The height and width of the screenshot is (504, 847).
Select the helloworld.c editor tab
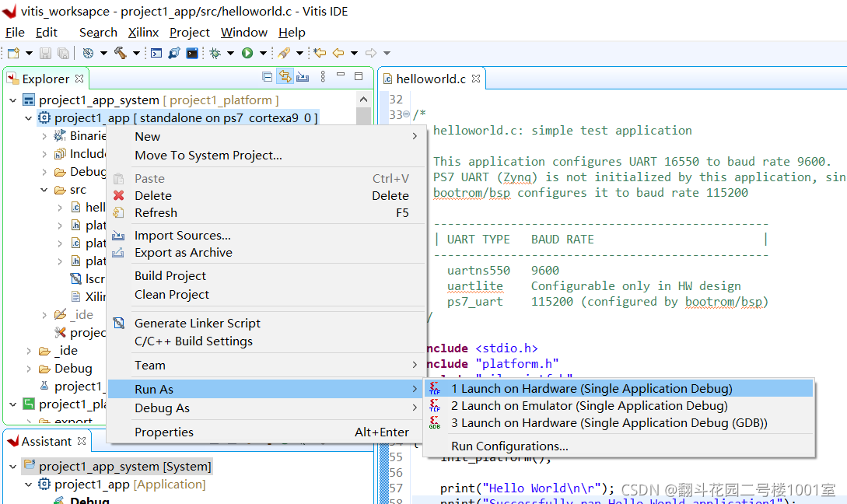pos(431,79)
